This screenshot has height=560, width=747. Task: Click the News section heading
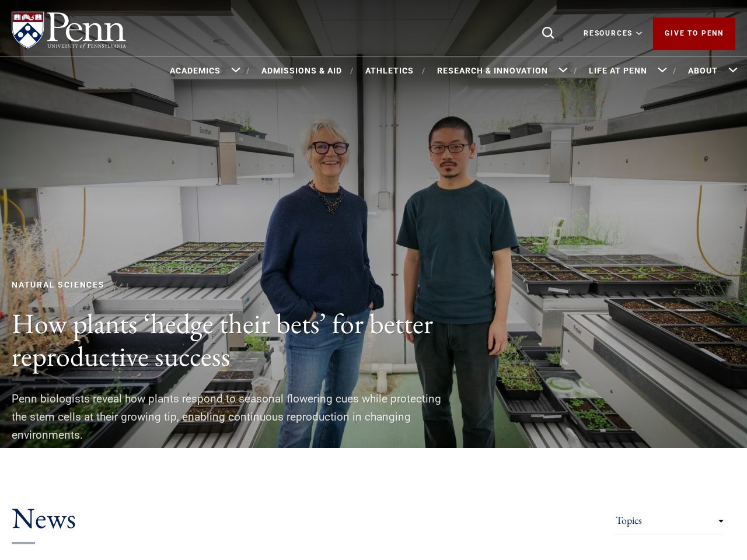point(44,519)
